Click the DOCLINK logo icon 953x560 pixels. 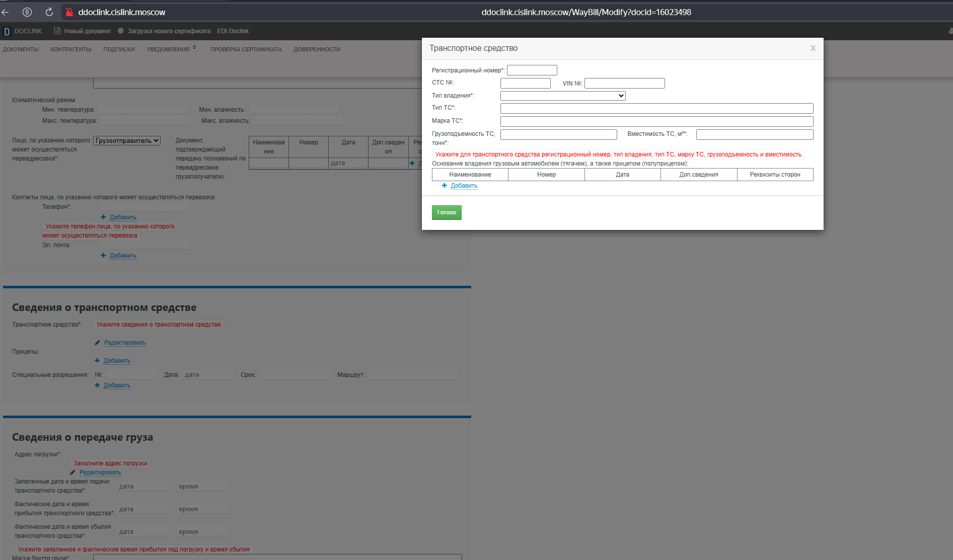tap(7, 31)
